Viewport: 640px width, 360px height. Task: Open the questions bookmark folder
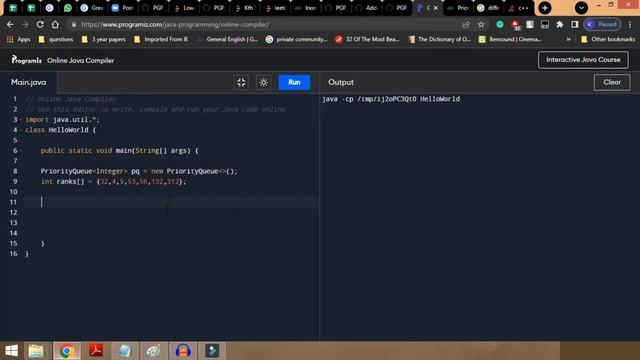56,39
